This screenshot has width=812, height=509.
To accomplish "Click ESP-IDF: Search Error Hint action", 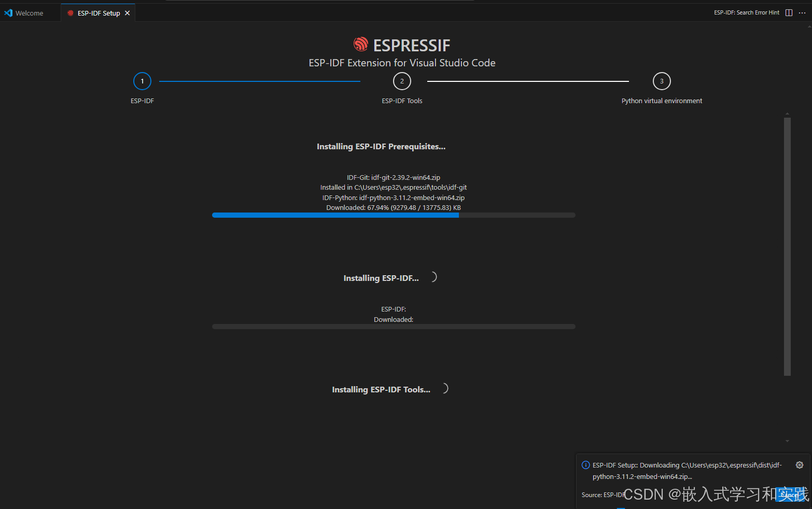I will [746, 12].
